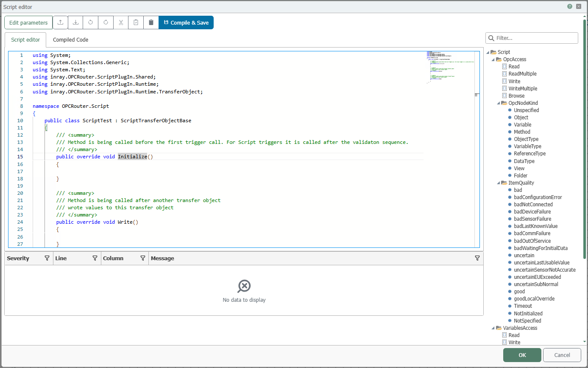Select NotInitialized quality item

(528, 314)
